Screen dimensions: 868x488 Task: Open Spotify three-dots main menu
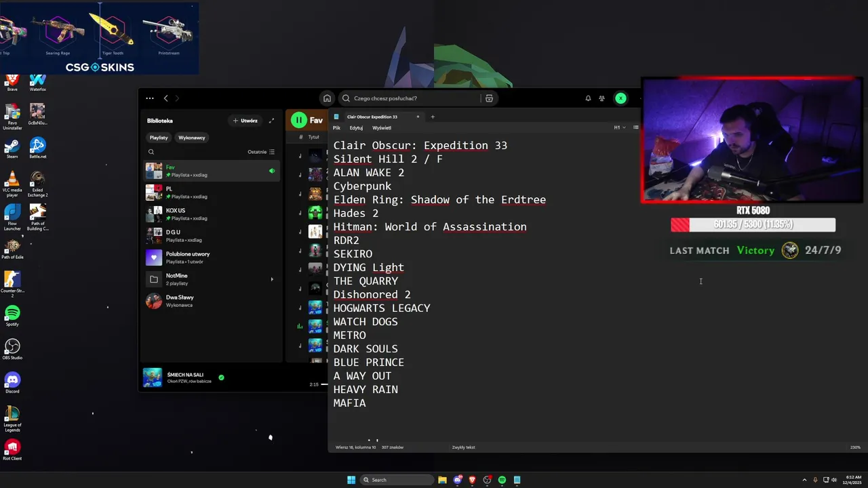(150, 98)
